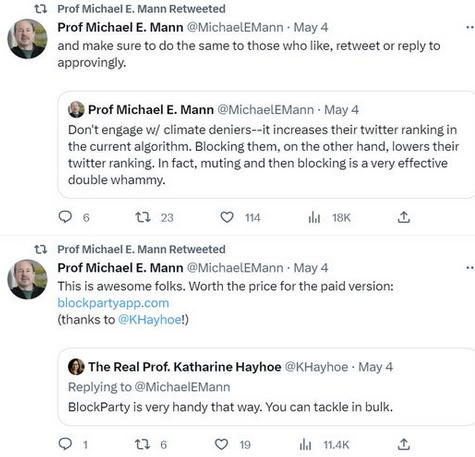Retweet the tweet with 6 retweets
This screenshot has height=457, width=475.
pyautogui.click(x=142, y=444)
